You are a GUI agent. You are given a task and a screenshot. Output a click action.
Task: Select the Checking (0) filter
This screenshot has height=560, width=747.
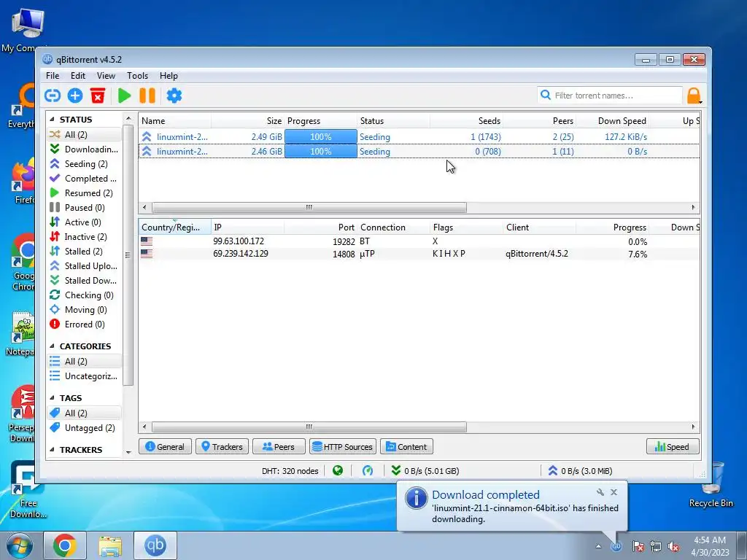coord(85,295)
